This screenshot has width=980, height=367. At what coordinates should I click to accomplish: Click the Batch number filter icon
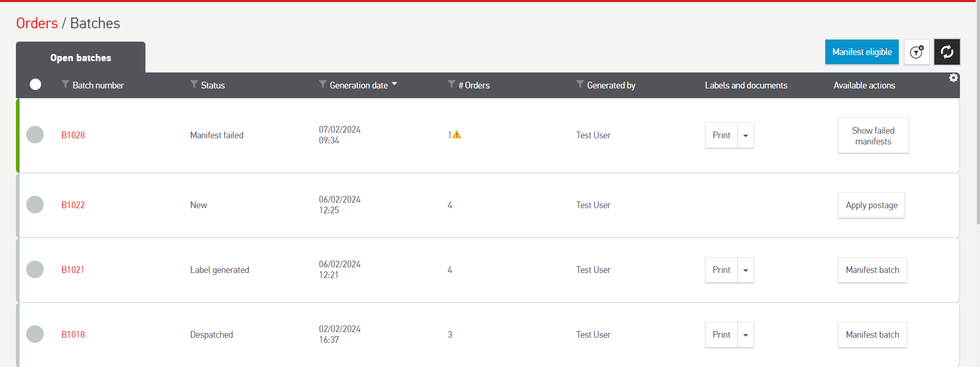(65, 84)
